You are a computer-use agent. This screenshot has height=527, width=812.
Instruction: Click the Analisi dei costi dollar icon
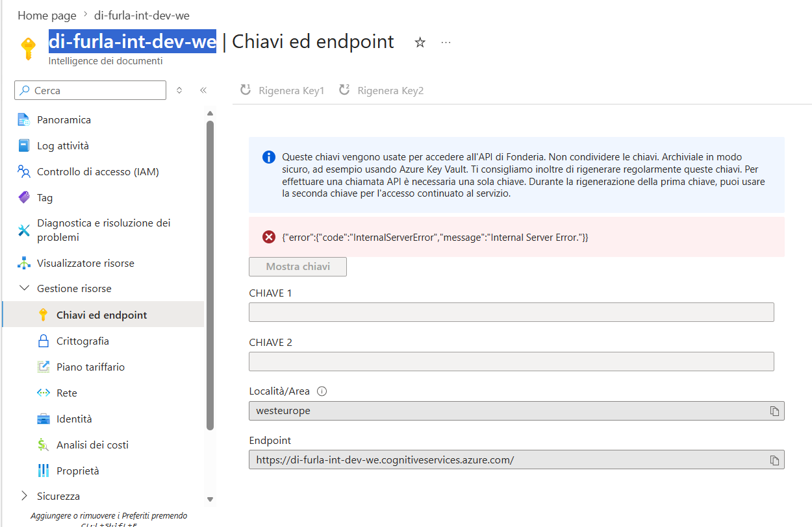44,445
